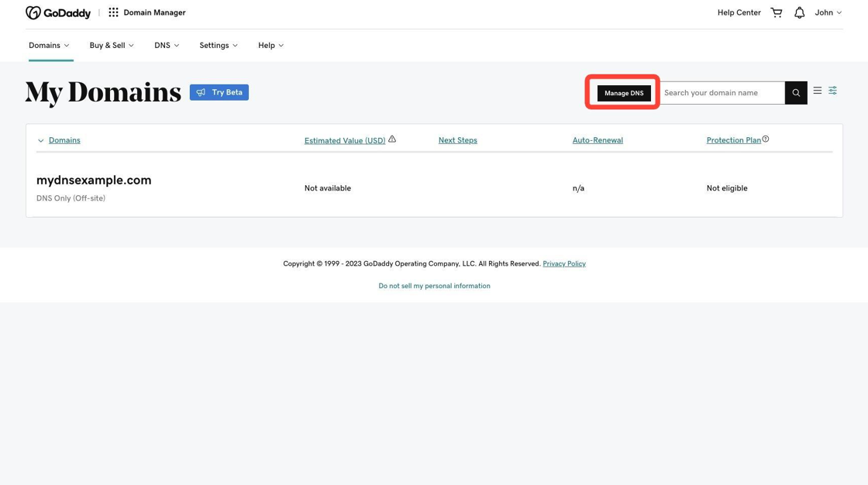Click the n/a auto-renewal value
Image resolution: width=868 pixels, height=485 pixels.
click(578, 188)
